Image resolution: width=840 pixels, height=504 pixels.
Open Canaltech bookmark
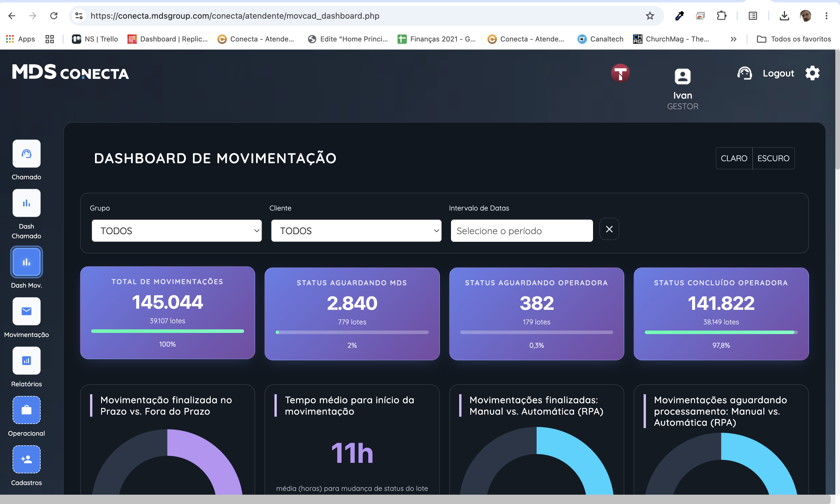tap(600, 39)
